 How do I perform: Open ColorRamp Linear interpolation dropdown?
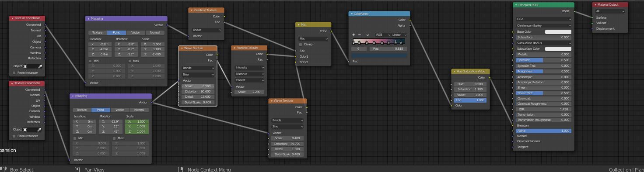(x=399, y=35)
